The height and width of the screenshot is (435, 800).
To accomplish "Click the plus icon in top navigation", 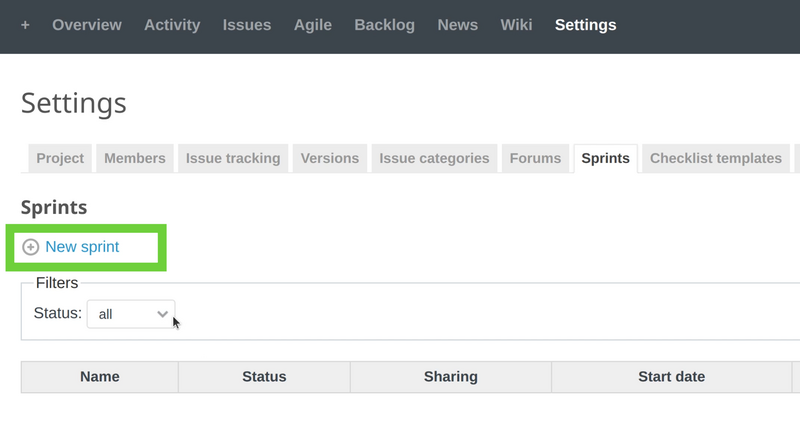I will pyautogui.click(x=25, y=25).
